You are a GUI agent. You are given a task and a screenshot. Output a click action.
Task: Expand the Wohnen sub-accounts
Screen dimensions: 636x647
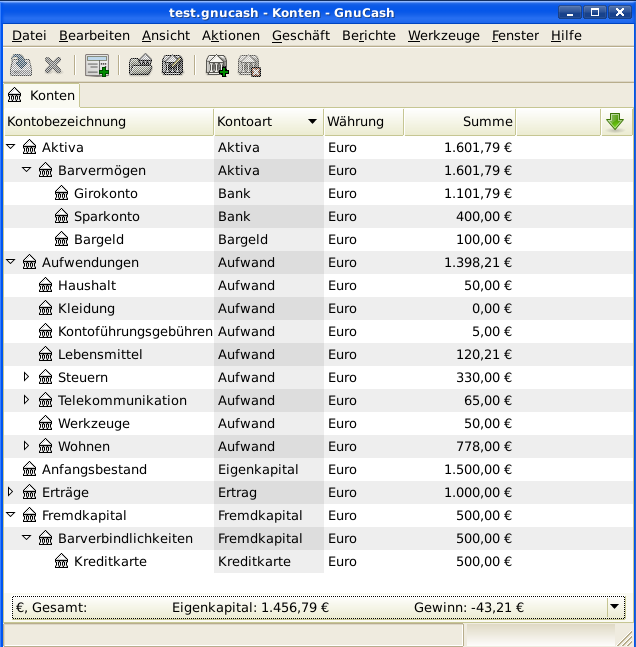pos(27,446)
